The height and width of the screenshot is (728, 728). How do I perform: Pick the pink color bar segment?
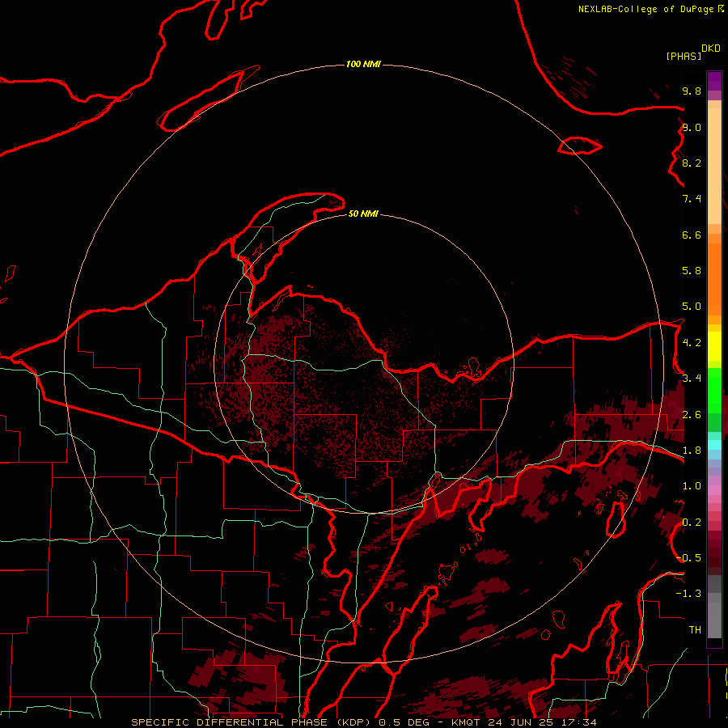[x=714, y=490]
